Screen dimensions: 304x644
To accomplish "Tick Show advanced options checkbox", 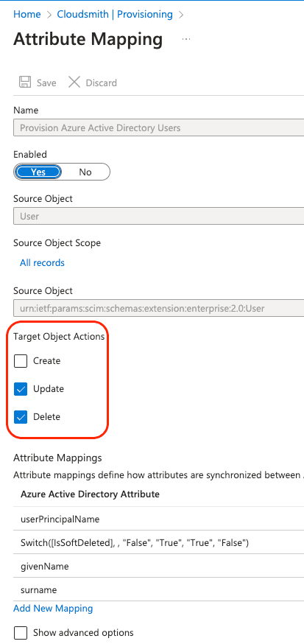I will point(21,632).
